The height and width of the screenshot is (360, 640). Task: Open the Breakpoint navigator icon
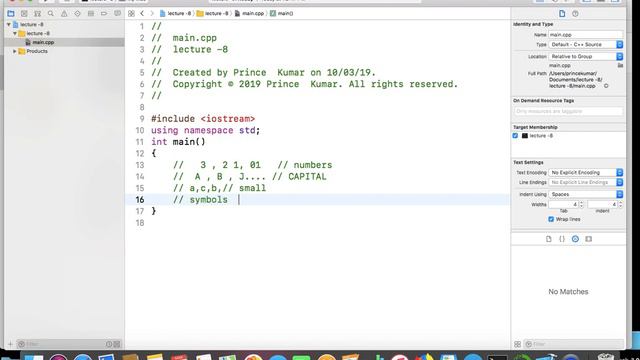click(104, 13)
